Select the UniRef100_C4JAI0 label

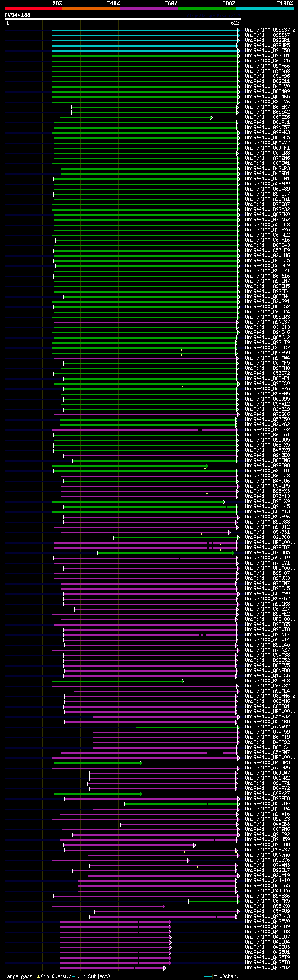coord(267,880)
